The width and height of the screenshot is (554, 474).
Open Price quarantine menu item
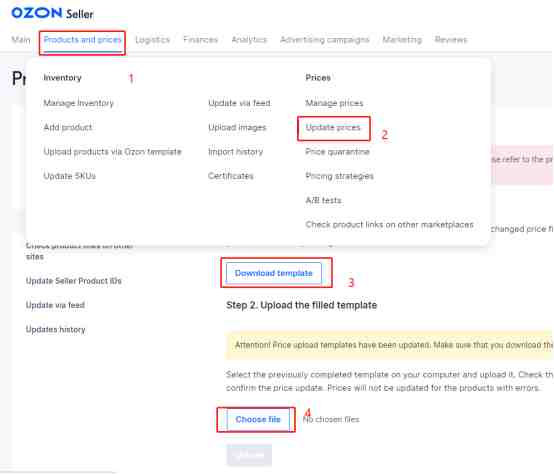tap(337, 152)
